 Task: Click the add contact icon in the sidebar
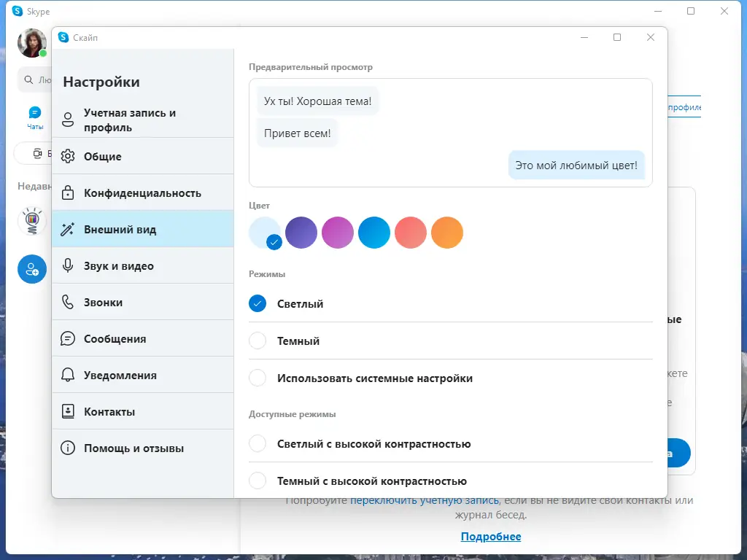(31, 269)
